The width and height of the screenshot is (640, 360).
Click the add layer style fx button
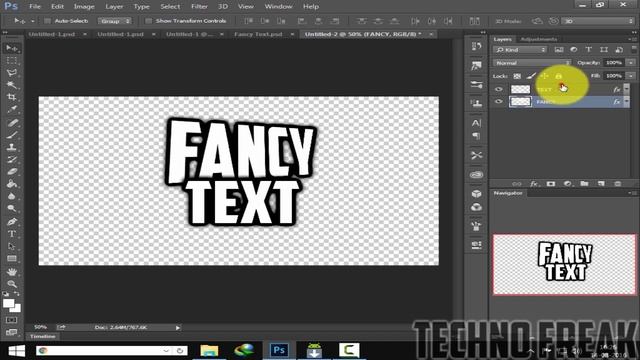534,184
